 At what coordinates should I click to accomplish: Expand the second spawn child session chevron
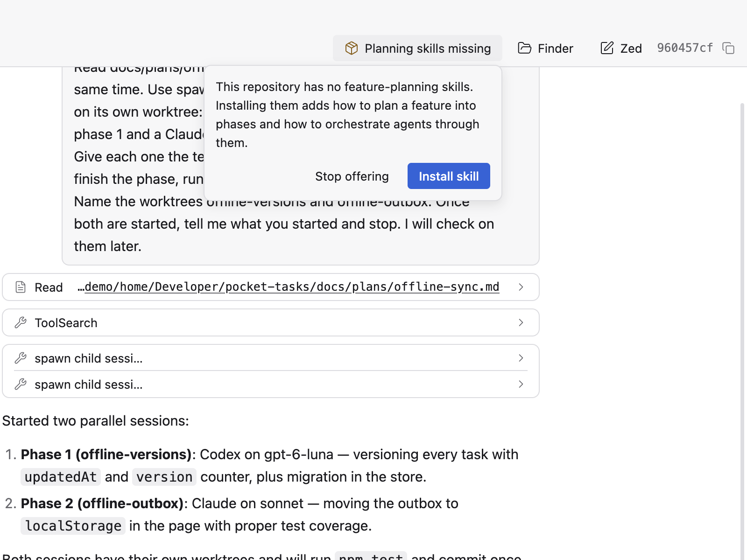tap(521, 384)
